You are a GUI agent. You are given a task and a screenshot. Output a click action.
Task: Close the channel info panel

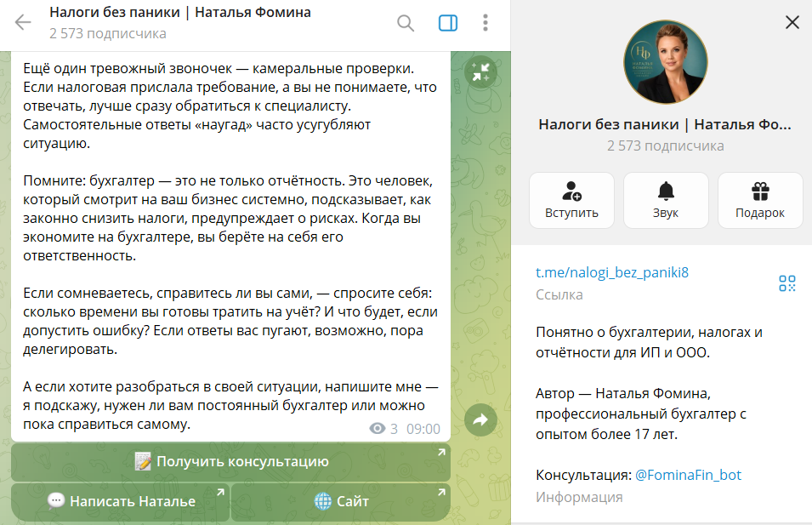pos(792,22)
